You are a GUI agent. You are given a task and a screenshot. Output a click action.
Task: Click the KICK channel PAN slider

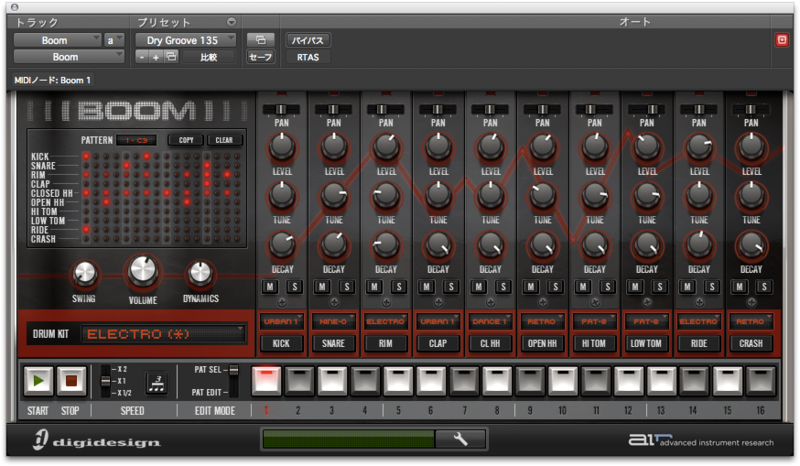282,109
